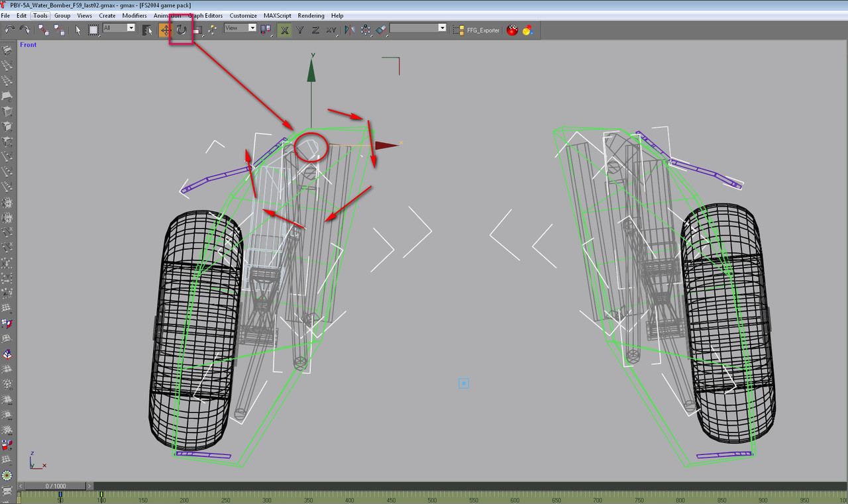This screenshot has width=848, height=504.
Task: Click the Front viewport label
Action: (28, 45)
